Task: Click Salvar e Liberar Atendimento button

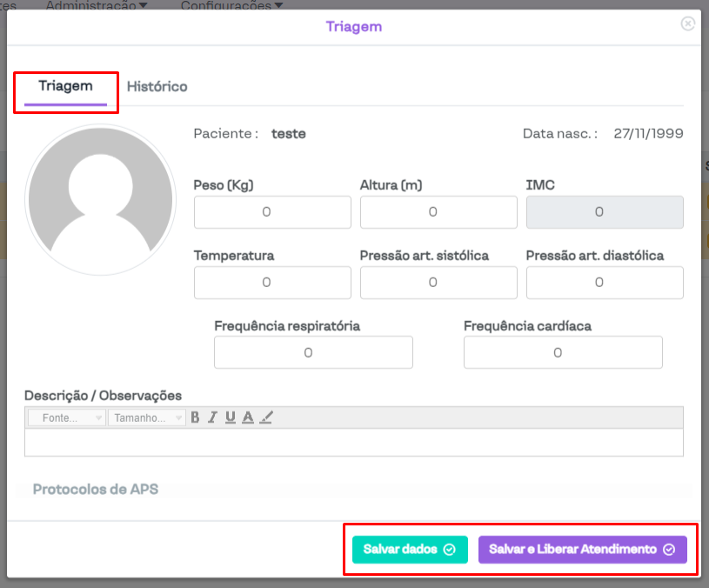Action: point(582,550)
